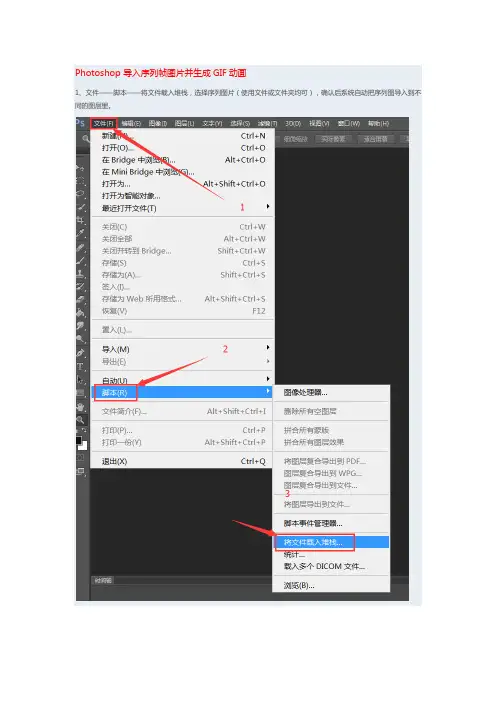Viewport: 496px width, 702px height.
Task: Select the Type tool (T) in toolbox
Action: 81,366
